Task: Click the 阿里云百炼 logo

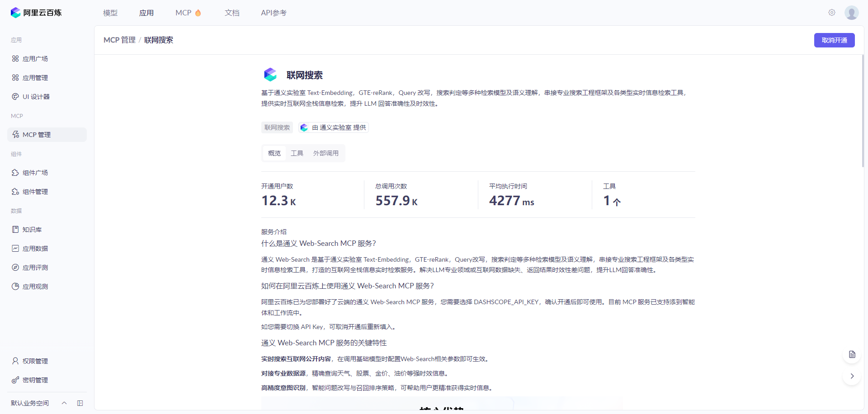Action: pos(36,13)
